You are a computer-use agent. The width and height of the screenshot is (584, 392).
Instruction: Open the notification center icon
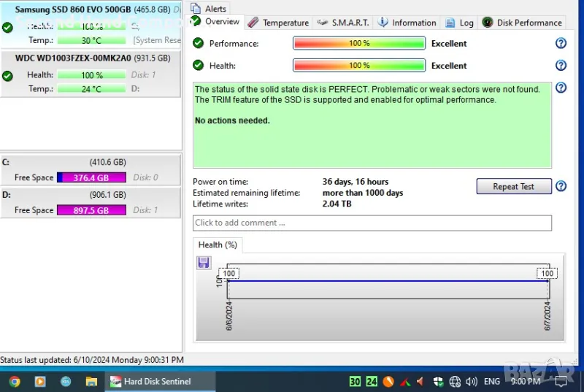point(561,381)
